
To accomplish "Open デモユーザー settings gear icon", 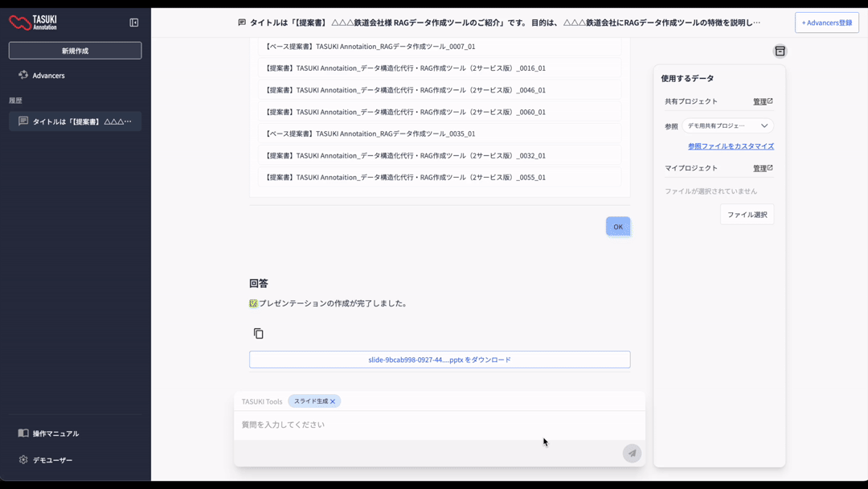I will 23,460.
